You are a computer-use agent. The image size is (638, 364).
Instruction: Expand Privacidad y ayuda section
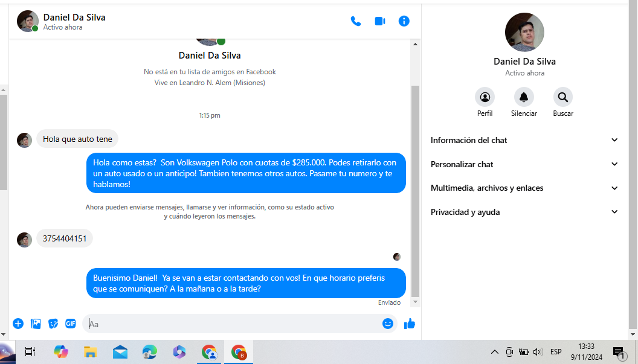pyautogui.click(x=524, y=212)
